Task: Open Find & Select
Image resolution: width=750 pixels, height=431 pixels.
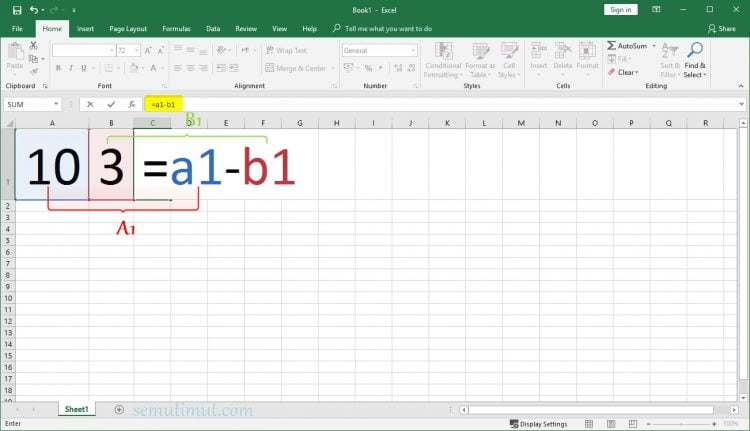Action: [x=695, y=60]
